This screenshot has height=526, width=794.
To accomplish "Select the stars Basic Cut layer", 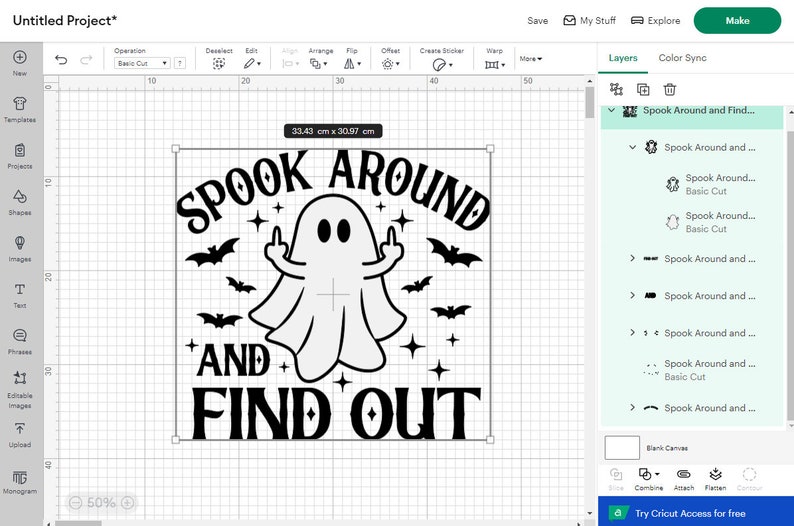I will pyautogui.click(x=700, y=370).
